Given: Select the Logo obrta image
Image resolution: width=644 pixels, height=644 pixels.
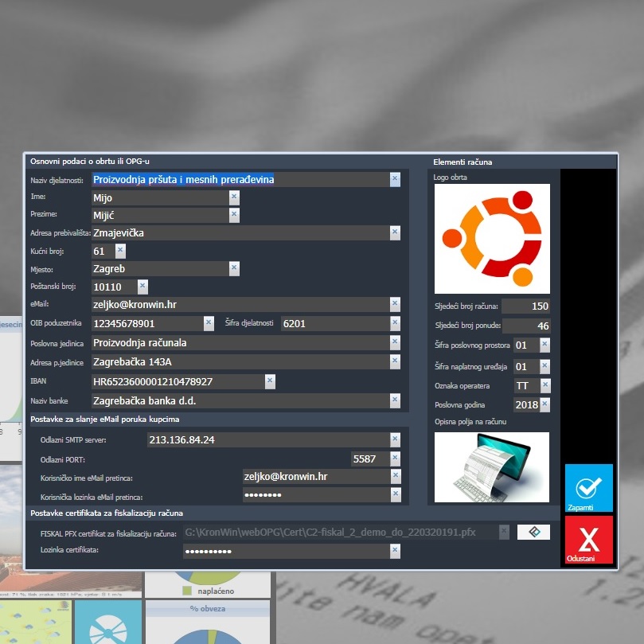Looking at the screenshot, I should point(492,239).
